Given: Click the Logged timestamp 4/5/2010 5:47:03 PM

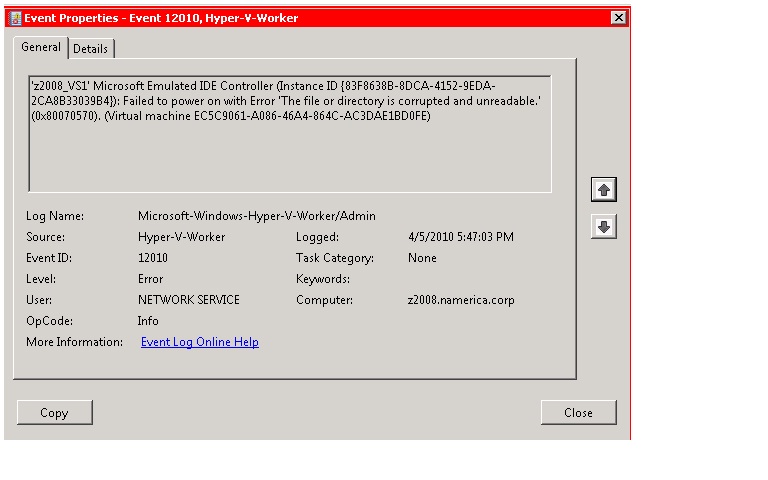Looking at the screenshot, I should click(461, 237).
